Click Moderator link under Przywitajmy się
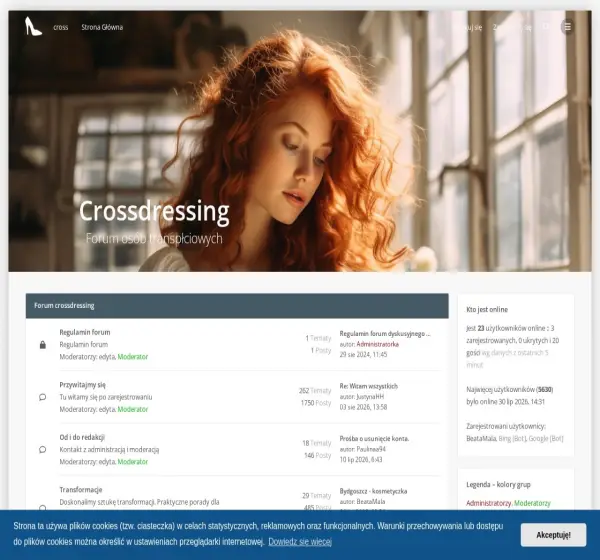 coord(132,409)
